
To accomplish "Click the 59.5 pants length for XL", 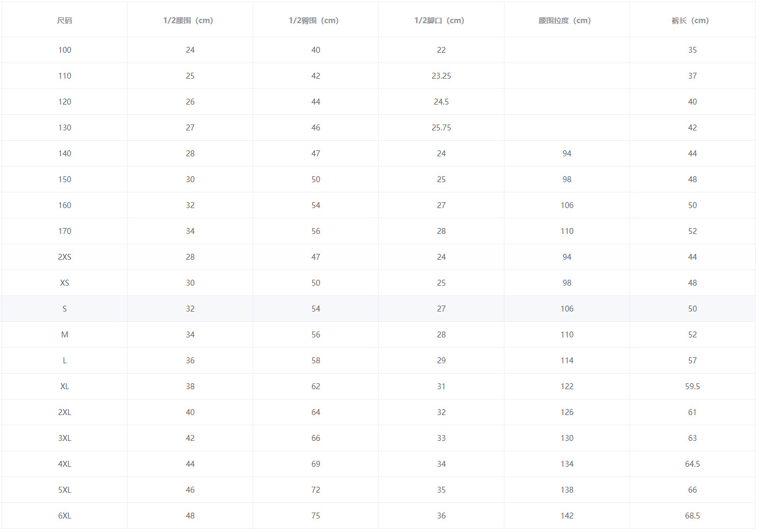I will [693, 386].
